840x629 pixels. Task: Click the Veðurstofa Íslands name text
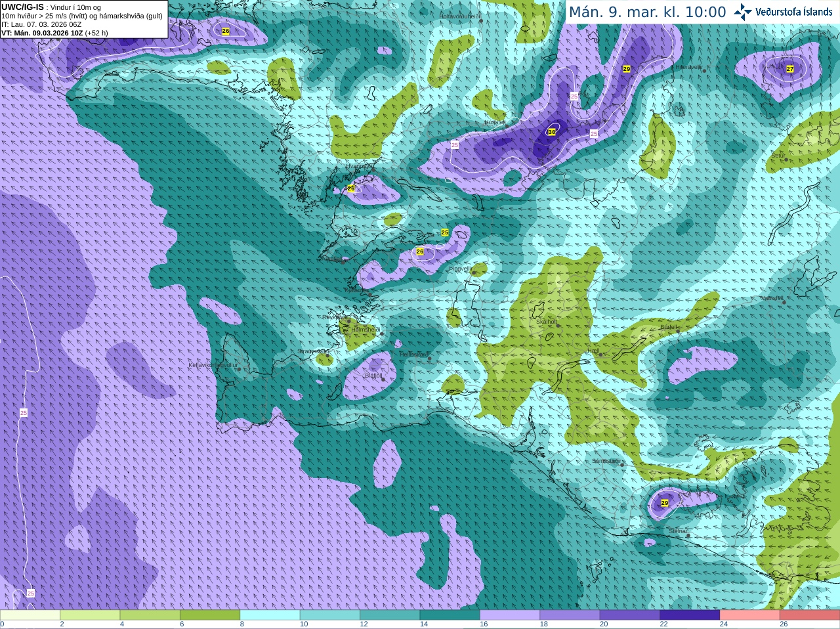[x=794, y=12]
